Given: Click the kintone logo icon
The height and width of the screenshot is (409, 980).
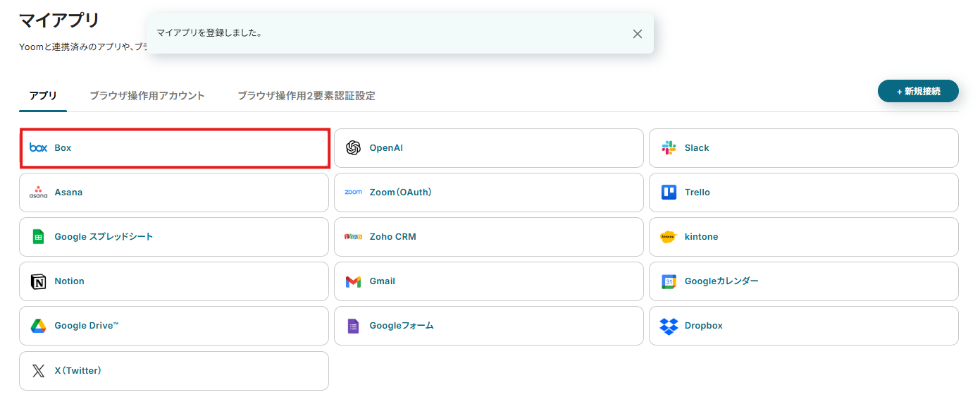Looking at the screenshot, I should [x=669, y=237].
